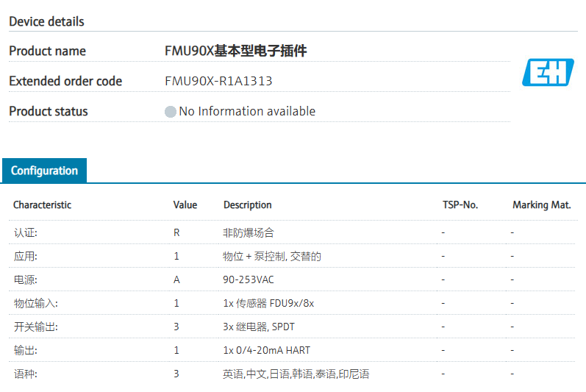Click the Endress+Hauser EH logo
The width and height of the screenshot is (586, 392).
tap(548, 72)
